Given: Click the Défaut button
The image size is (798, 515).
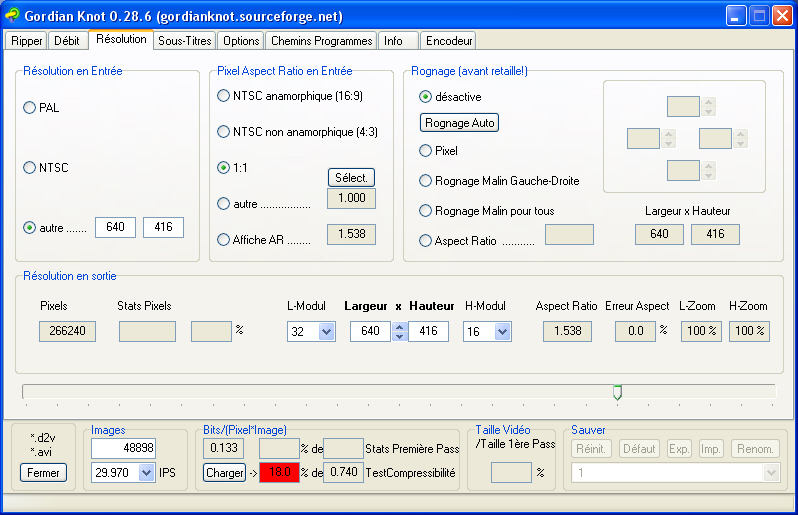Looking at the screenshot, I should 639,449.
